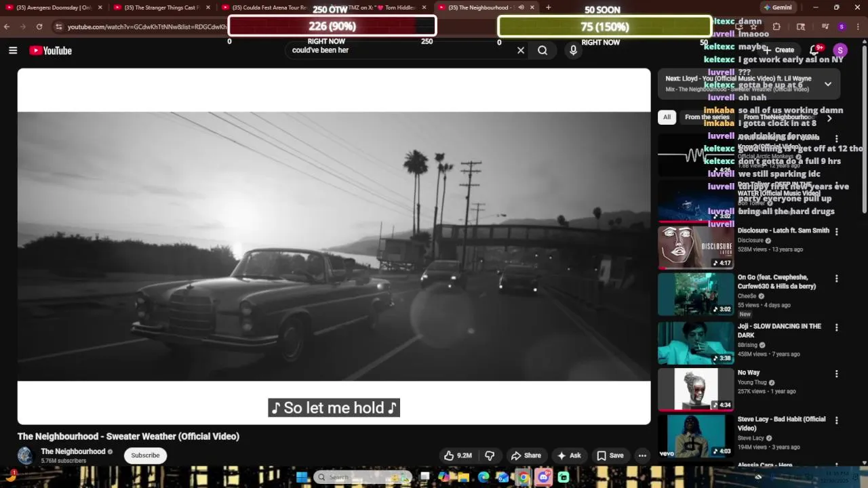
Task: Clear the search query with X
Action: 521,50
